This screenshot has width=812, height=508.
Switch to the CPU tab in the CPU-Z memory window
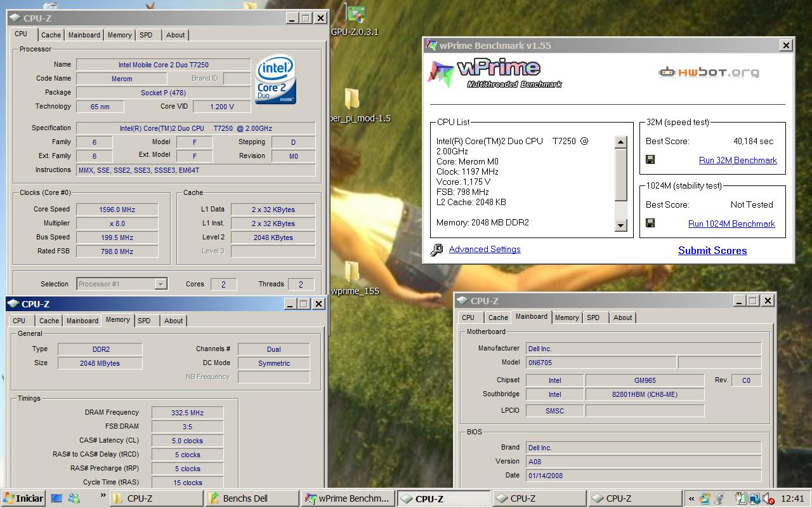pos(19,321)
